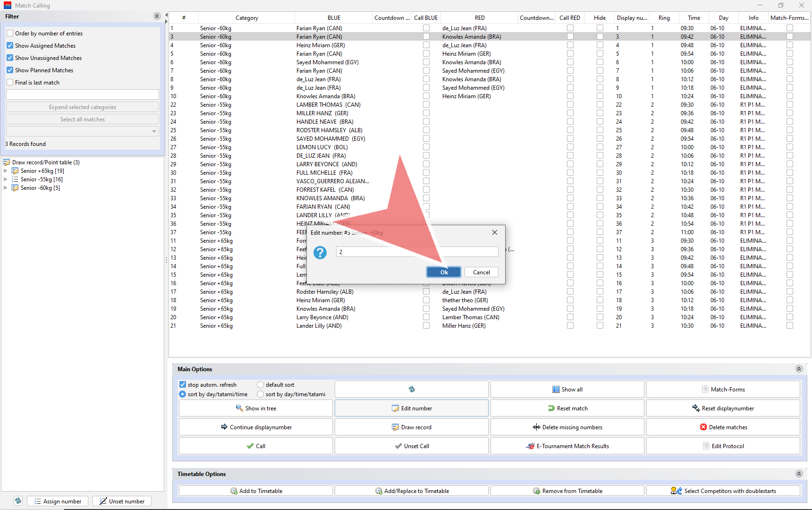This screenshot has width=812, height=510.
Task: Uncheck Show Assigned Matches
Action: tap(10, 46)
